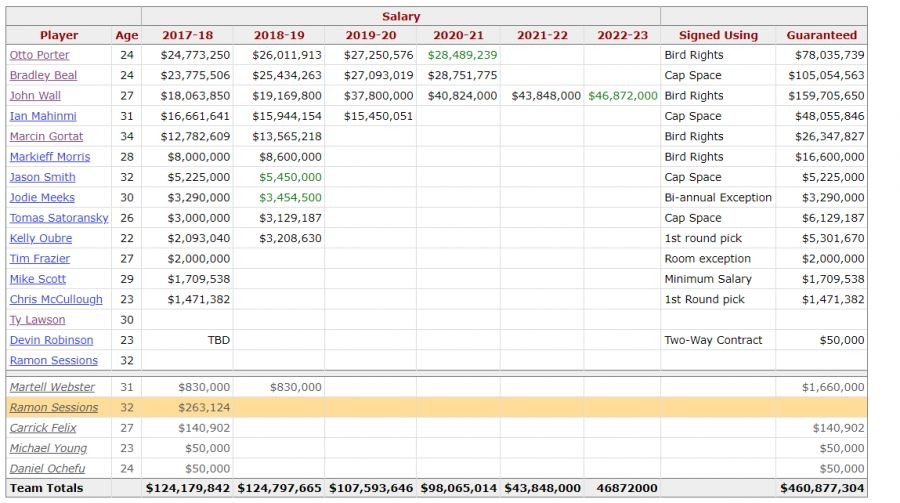Click the italic Martell Webster link
This screenshot has width=900, height=503.
(x=52, y=387)
